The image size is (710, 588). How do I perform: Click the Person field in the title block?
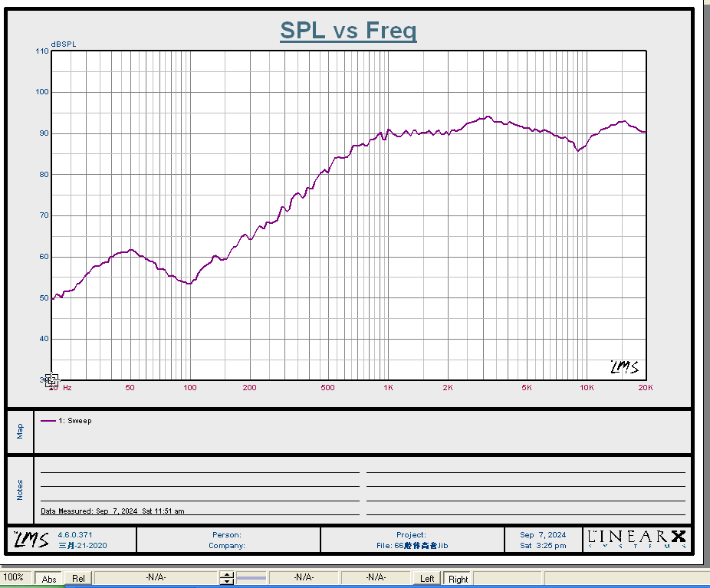227,535
